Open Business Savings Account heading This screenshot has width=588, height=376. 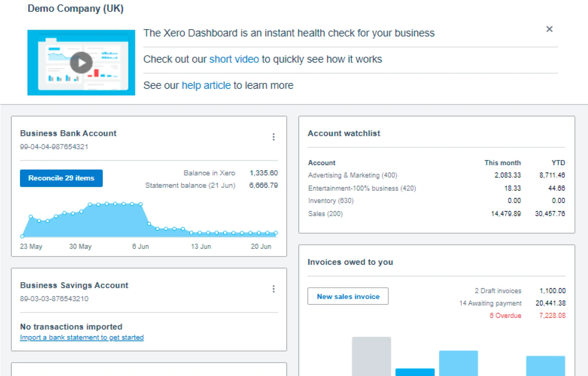(74, 285)
